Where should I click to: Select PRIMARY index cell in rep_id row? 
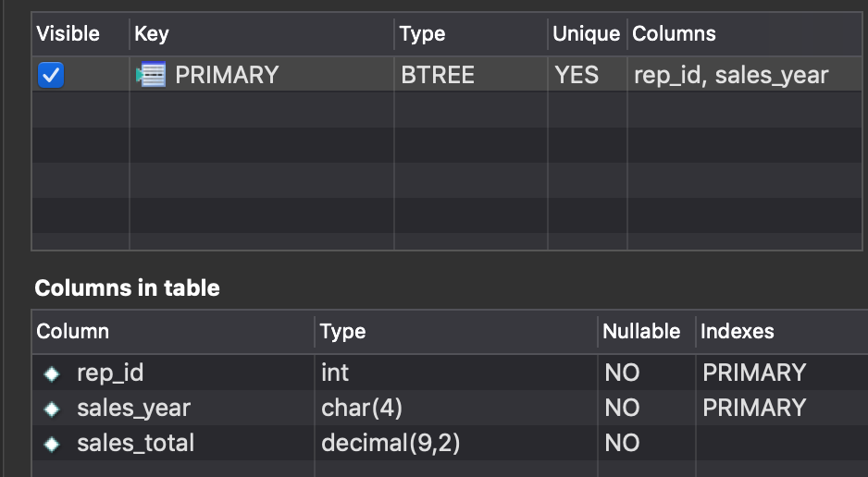754,373
